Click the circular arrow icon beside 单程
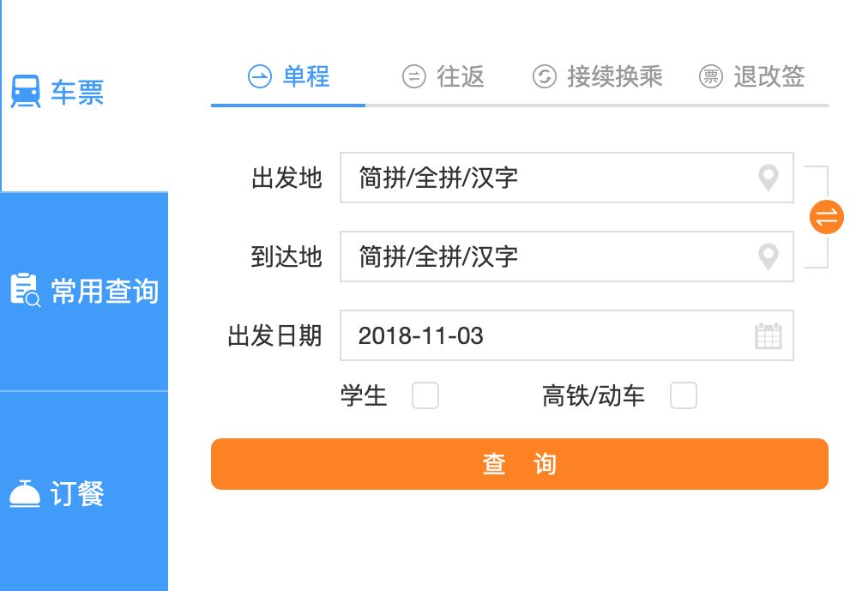Screen dimensions: 868x591 click(x=260, y=76)
